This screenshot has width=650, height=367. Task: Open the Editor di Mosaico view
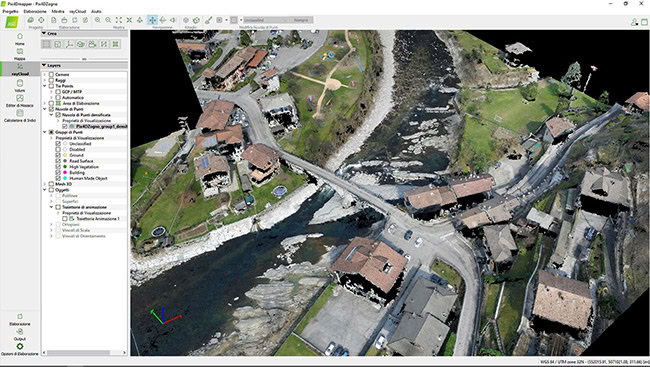pos(19,101)
